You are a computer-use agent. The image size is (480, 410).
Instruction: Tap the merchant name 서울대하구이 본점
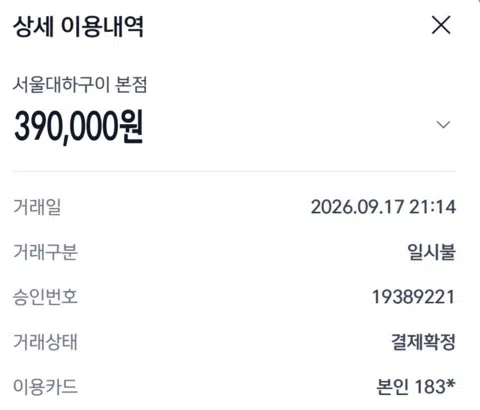[80, 85]
